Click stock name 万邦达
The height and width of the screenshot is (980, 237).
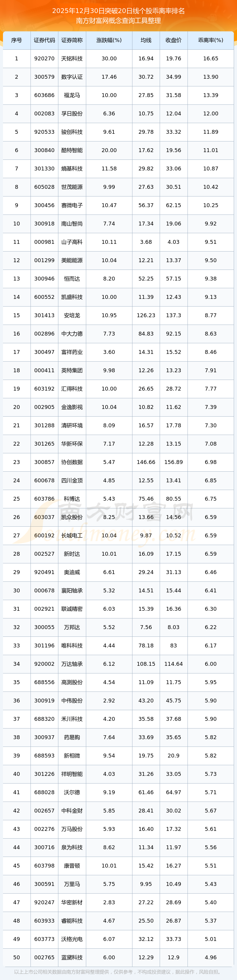tap(72, 627)
